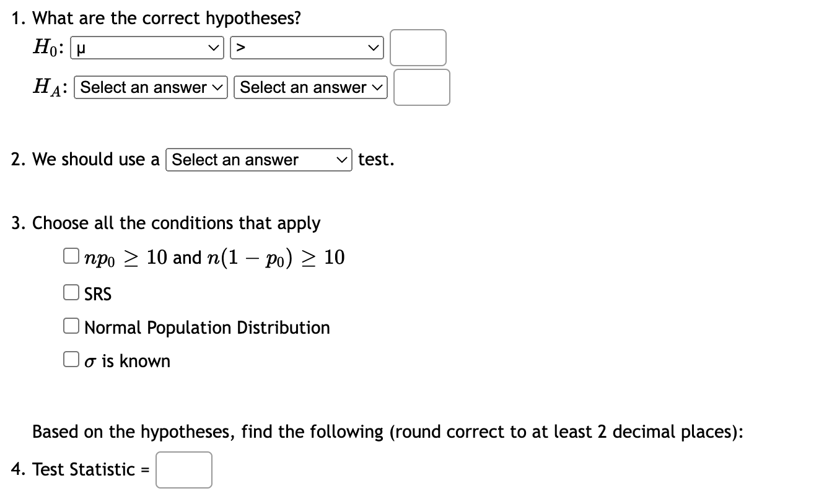Click the H0 value input box
The width and height of the screenshot is (824, 504).
click(x=418, y=47)
